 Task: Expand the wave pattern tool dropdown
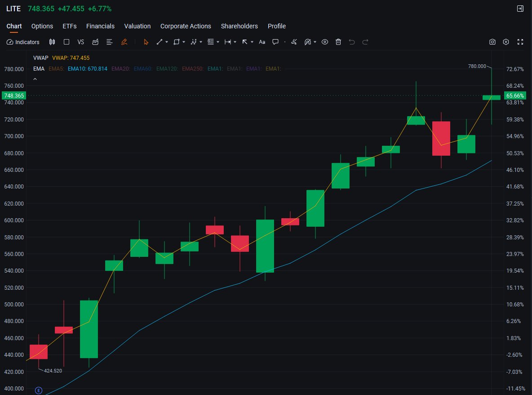[201, 42]
